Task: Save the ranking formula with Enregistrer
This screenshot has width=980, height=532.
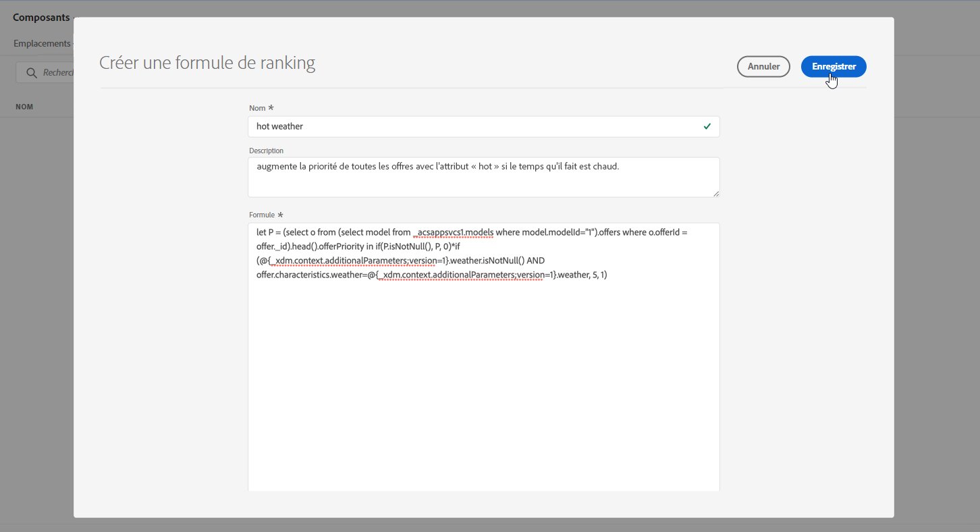Action: click(x=834, y=67)
